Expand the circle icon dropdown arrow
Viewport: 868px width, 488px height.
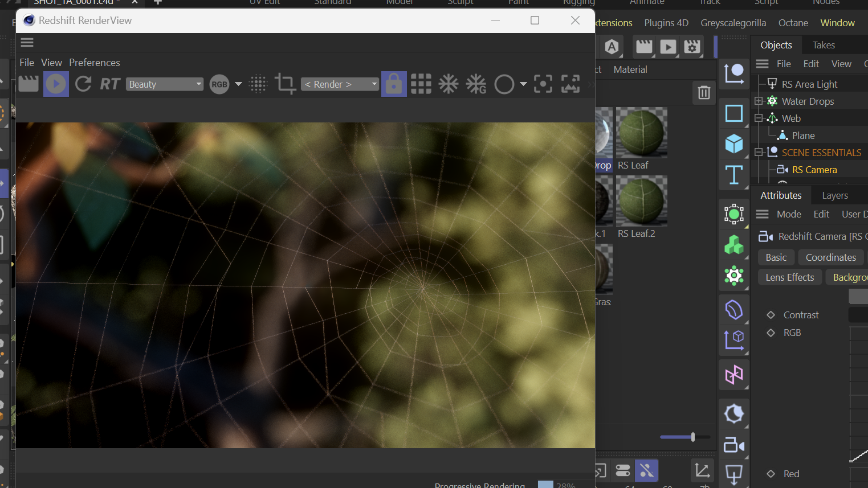click(x=523, y=84)
